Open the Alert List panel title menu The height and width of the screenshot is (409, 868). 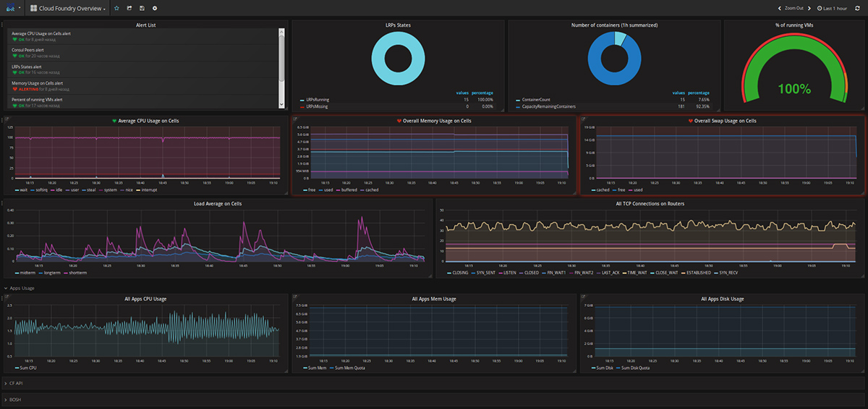click(x=145, y=25)
